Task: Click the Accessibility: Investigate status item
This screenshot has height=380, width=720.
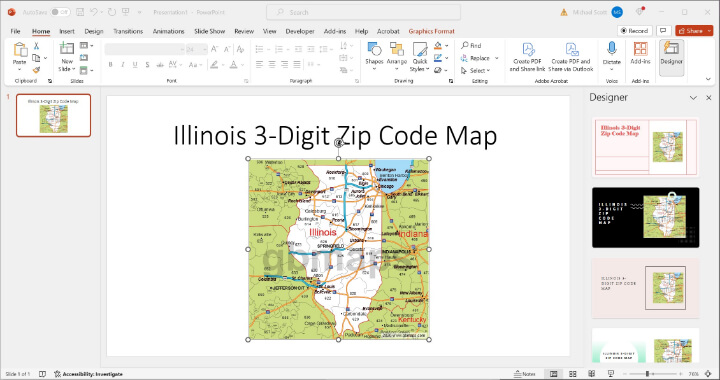Action: tap(89, 374)
